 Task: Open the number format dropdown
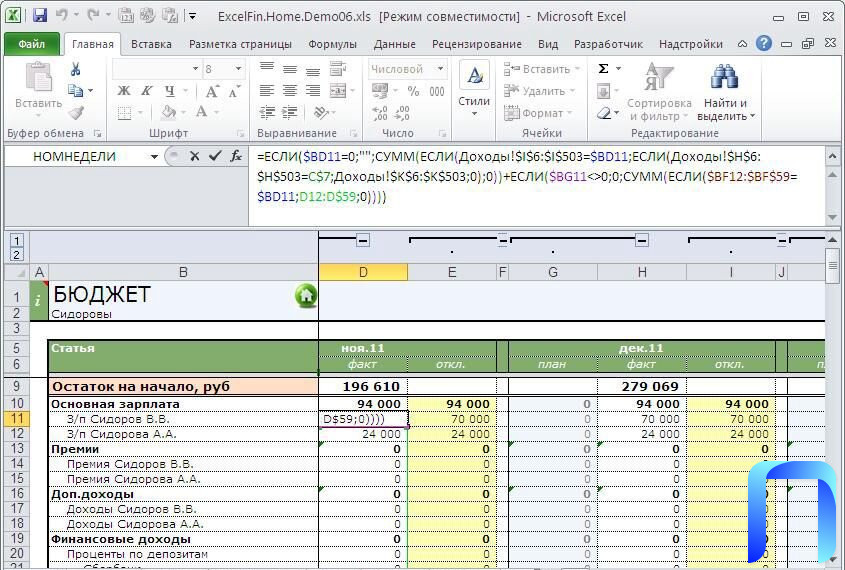[440, 69]
